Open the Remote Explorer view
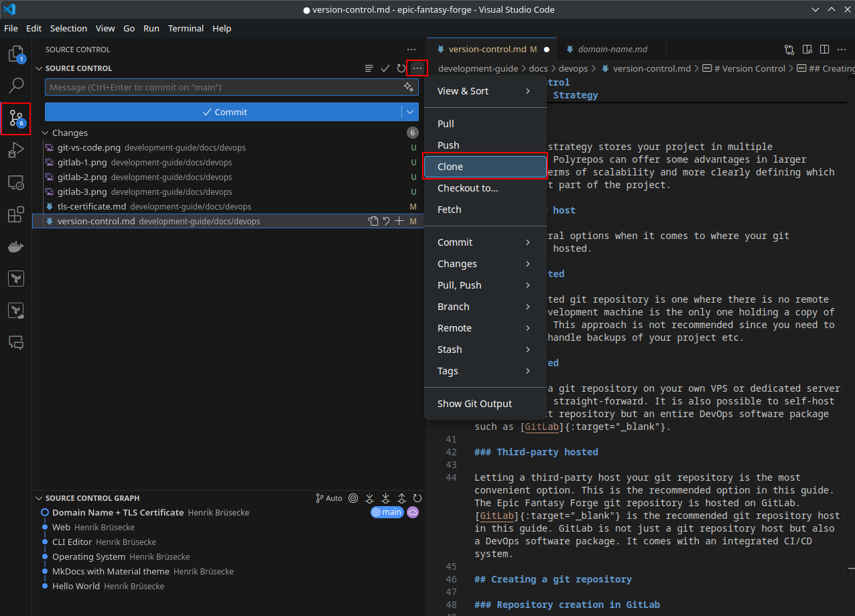Viewport: 855px width, 616px height. (16, 182)
